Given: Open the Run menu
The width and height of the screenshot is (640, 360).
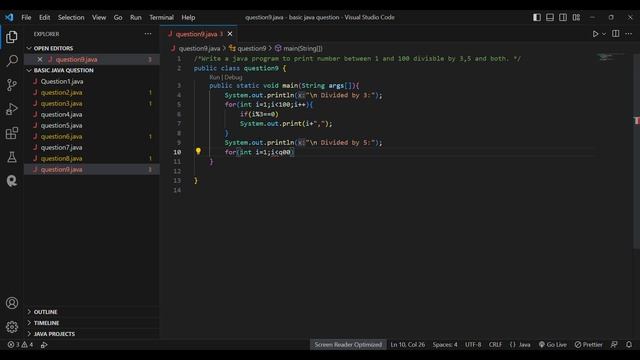Looking at the screenshot, I should tap(136, 18).
